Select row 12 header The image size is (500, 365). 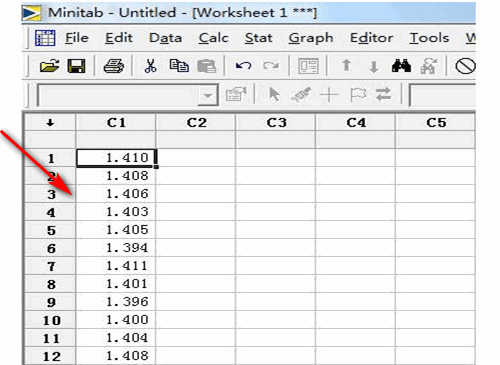50,356
